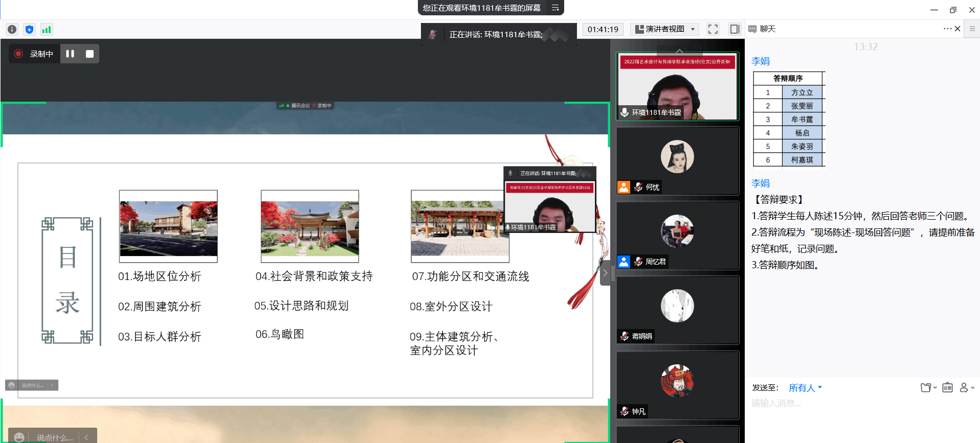Click table cell 方立立
Viewport: 980px width, 443px height.
pos(802,92)
